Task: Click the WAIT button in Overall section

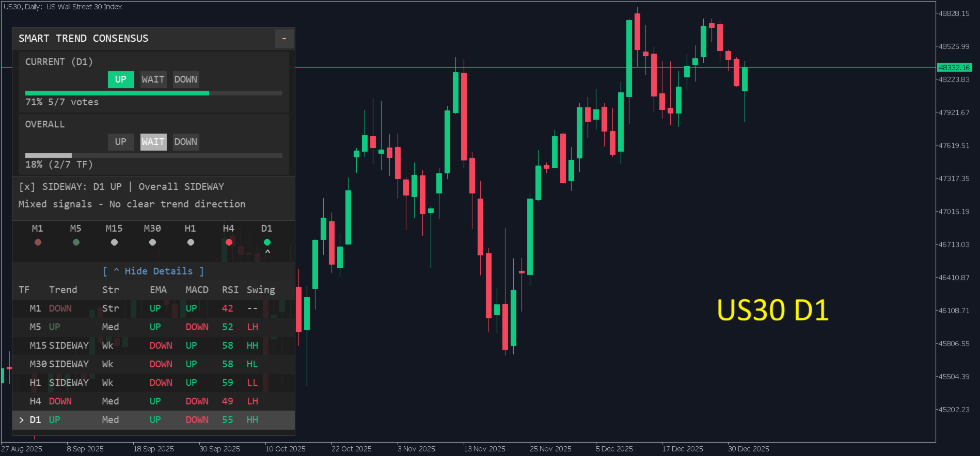Action: point(153,142)
